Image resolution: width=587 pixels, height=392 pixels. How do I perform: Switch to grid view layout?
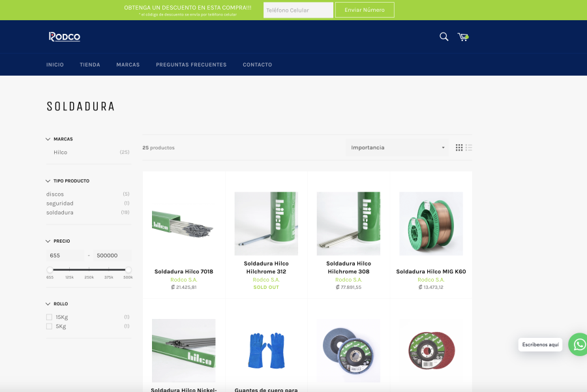click(459, 147)
